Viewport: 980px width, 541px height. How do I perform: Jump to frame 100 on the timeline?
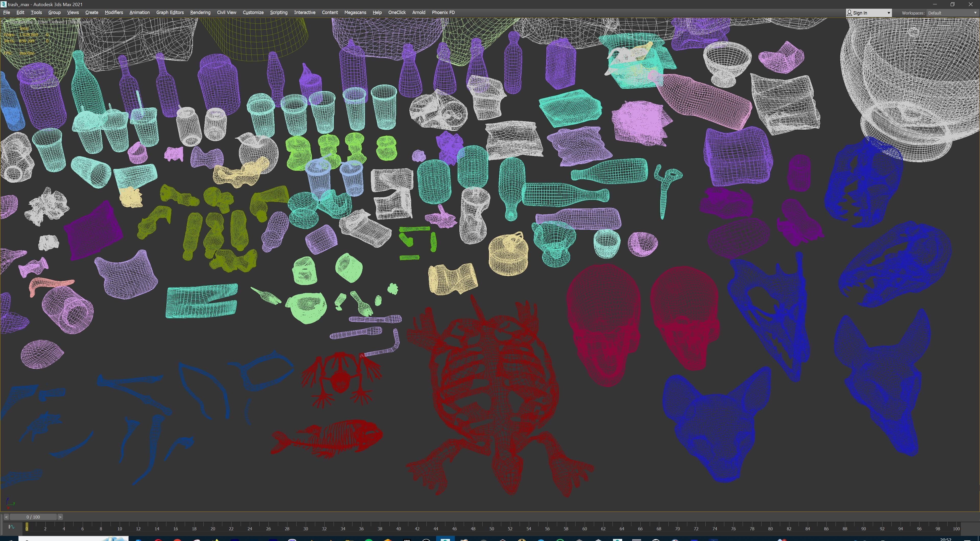[x=956, y=528]
